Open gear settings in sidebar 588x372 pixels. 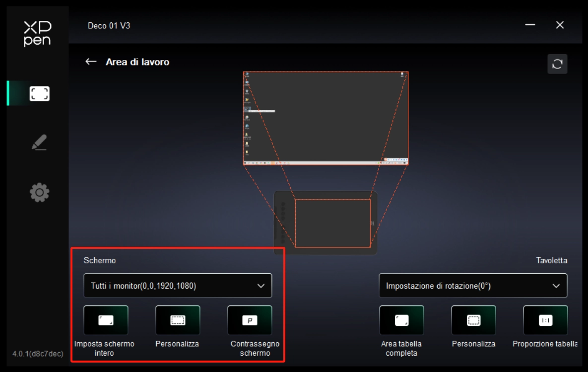(x=39, y=192)
